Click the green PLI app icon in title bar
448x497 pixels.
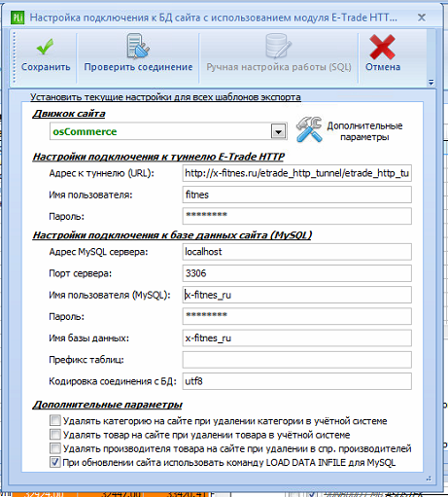coord(17,18)
